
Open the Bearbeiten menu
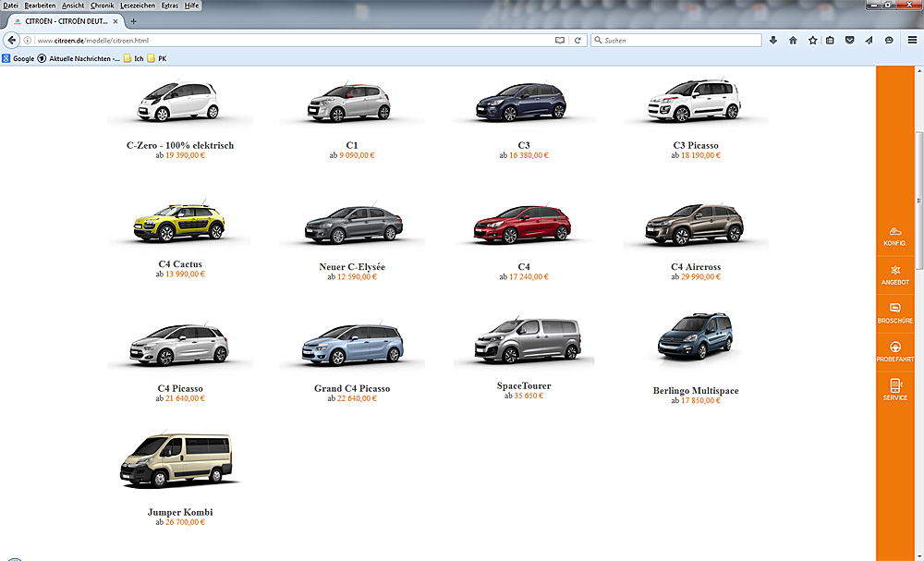click(40, 6)
